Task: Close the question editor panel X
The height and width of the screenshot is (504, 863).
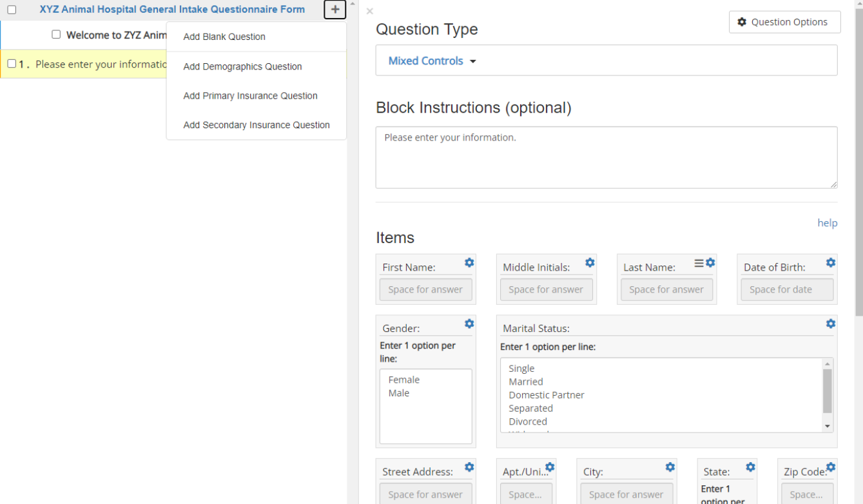Action: (x=369, y=12)
